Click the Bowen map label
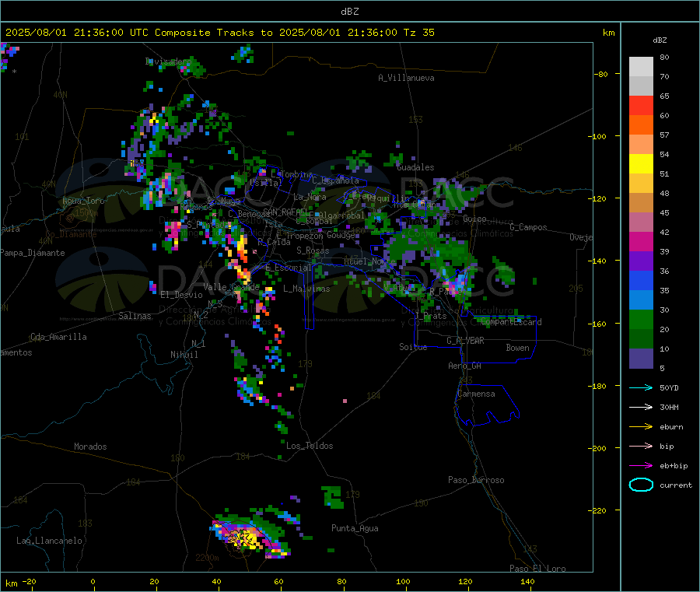 click(518, 348)
